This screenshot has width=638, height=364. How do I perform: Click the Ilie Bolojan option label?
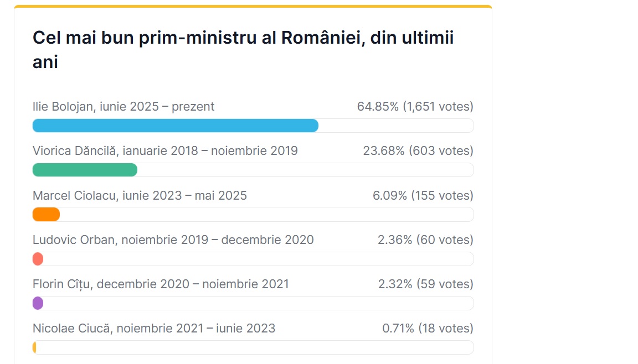pos(124,107)
